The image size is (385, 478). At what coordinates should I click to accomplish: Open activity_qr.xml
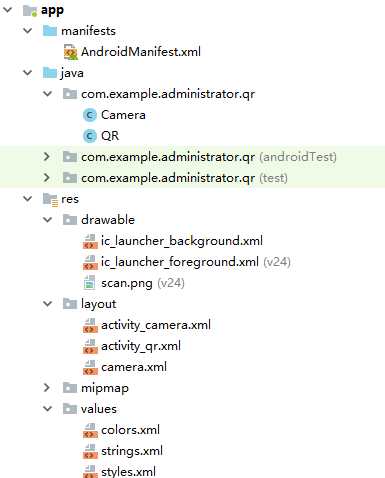tap(141, 346)
